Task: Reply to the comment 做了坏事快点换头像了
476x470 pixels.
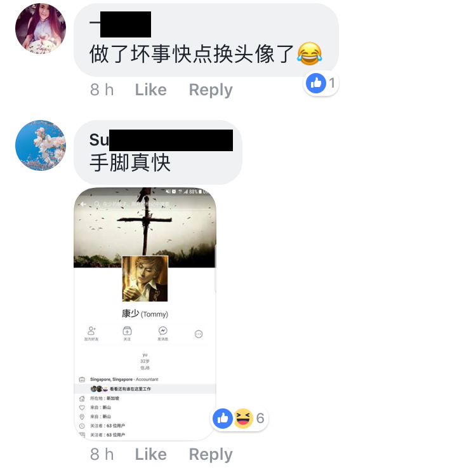Action: [211, 90]
